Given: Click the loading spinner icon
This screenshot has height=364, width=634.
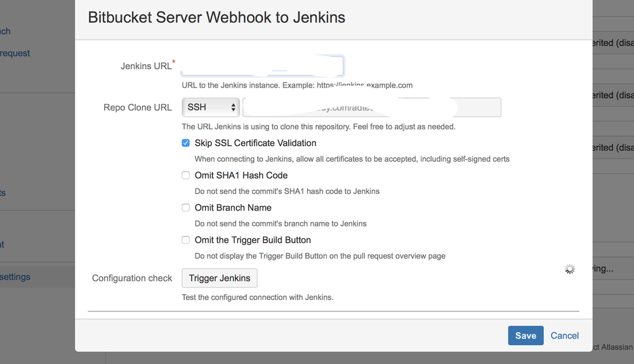Looking at the screenshot, I should (570, 269).
